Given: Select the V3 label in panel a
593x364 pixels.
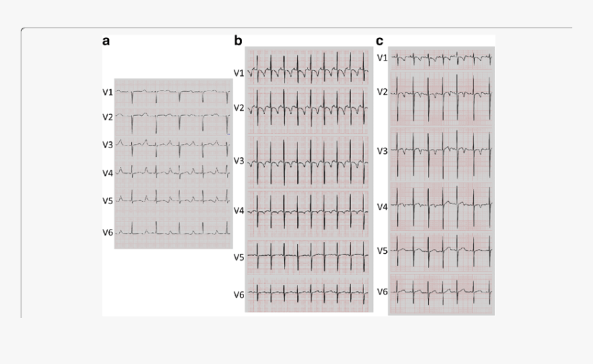Looking at the screenshot, I should click(x=108, y=145).
